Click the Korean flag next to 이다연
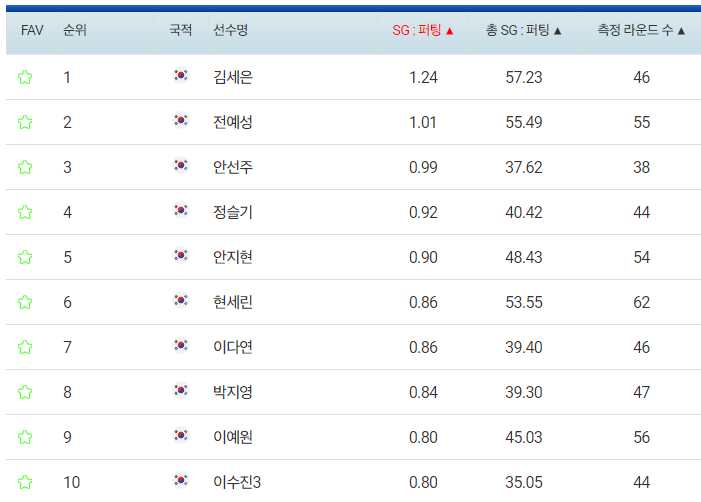 tap(181, 345)
